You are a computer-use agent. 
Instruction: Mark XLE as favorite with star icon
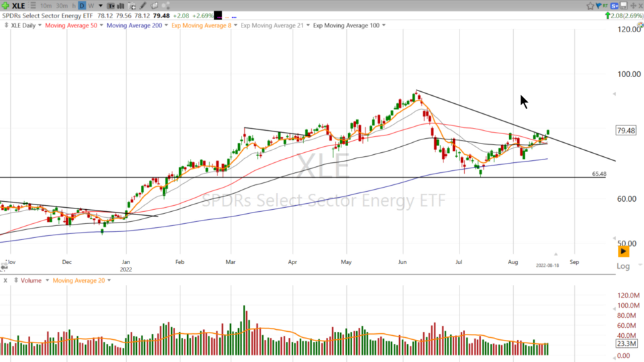click(x=590, y=6)
